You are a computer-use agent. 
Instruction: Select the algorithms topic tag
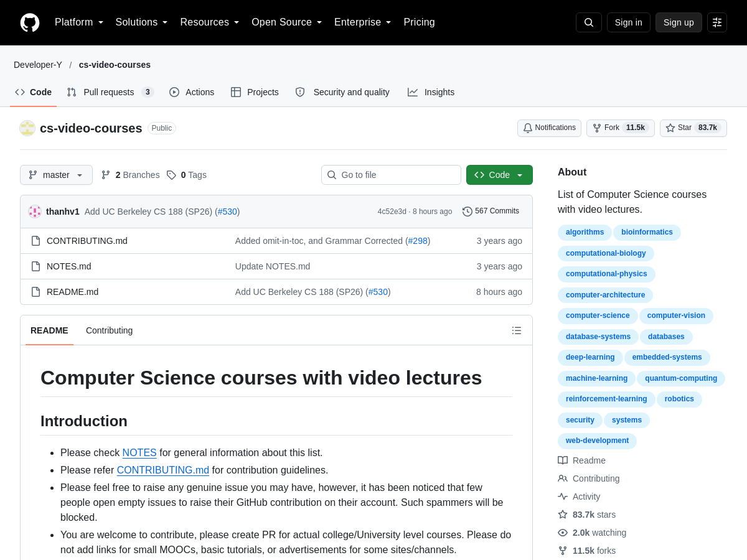click(585, 233)
